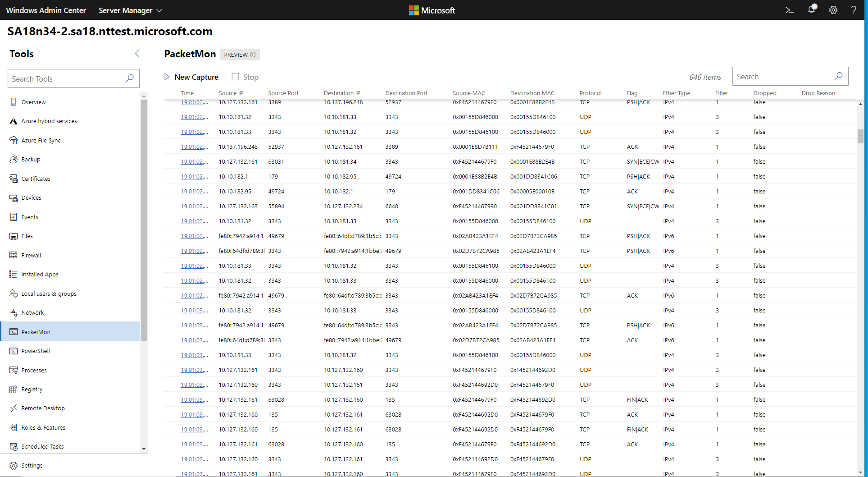Select the Scheduled Tasks menu item
This screenshot has width=868, height=477.
click(x=71, y=446)
